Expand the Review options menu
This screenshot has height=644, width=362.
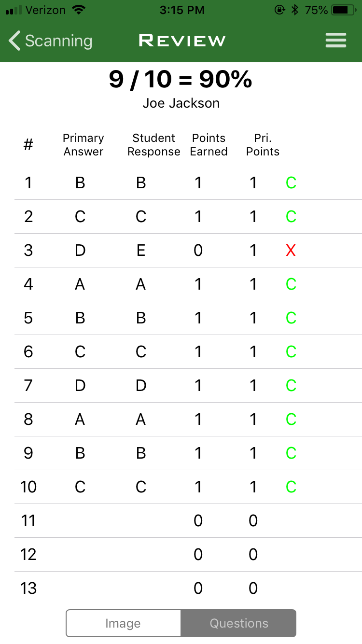click(336, 41)
